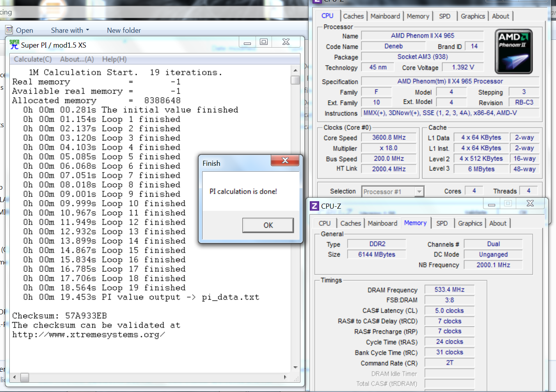This screenshot has width=556, height=392.
Task: Click Super PI horizontal scrollbar left arrow
Action: (x=14, y=377)
